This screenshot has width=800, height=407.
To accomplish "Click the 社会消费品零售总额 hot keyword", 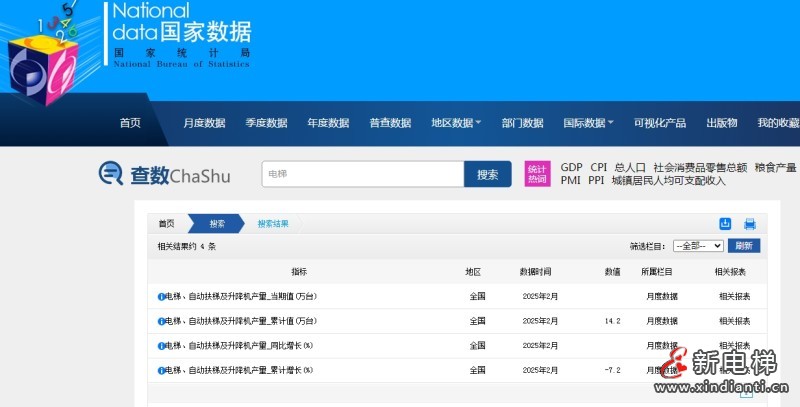I will pos(700,167).
